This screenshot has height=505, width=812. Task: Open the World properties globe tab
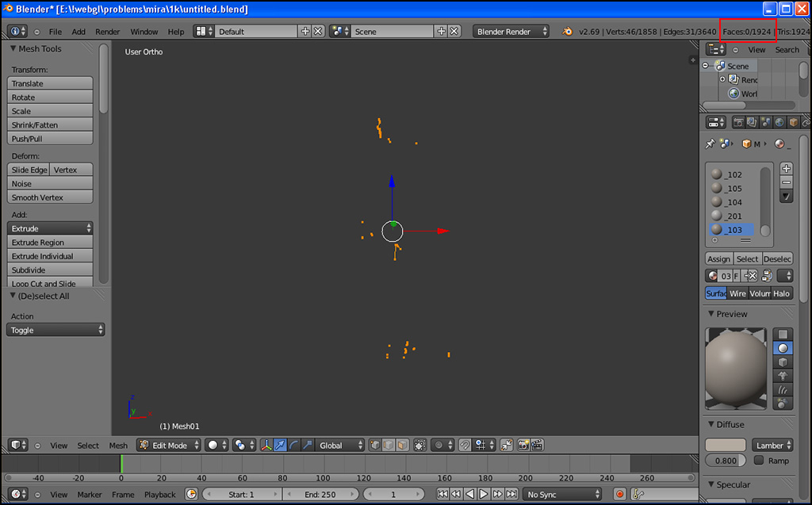coord(779,123)
